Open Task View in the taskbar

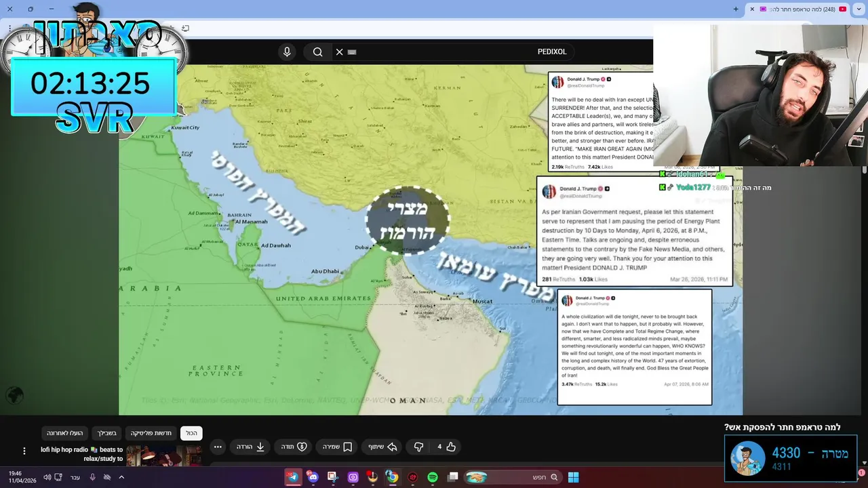pyautogui.click(x=453, y=477)
